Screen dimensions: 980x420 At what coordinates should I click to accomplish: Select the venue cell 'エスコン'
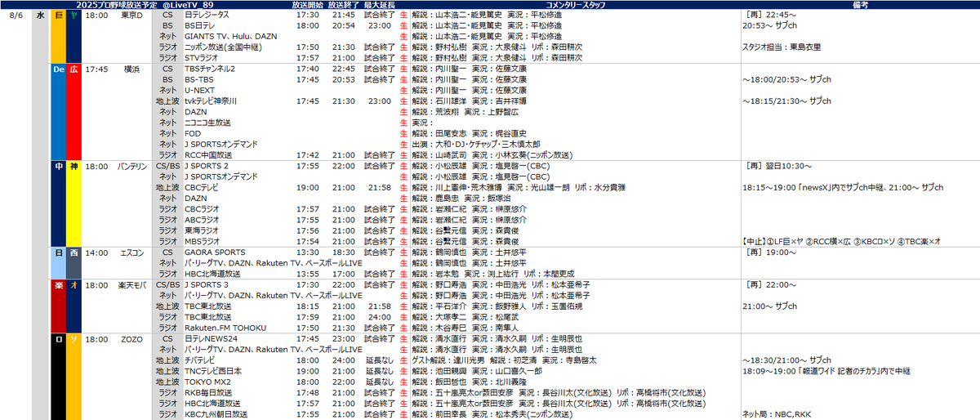tap(131, 252)
